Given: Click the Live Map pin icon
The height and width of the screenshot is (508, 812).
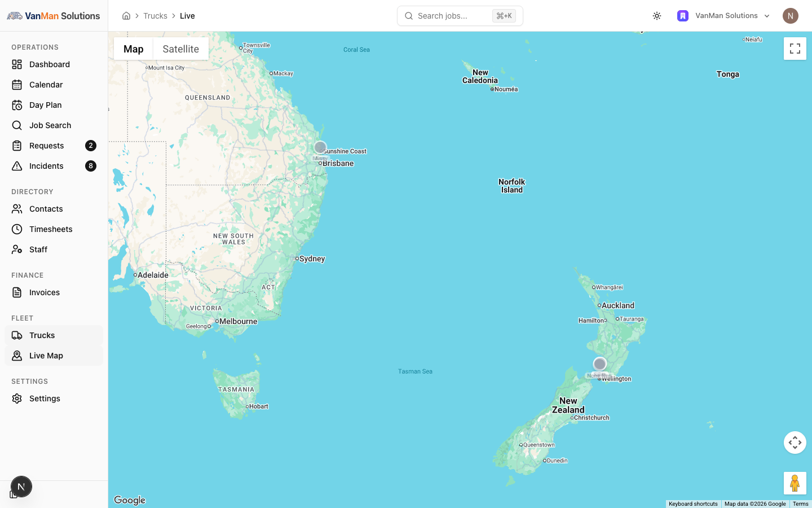Looking at the screenshot, I should (x=17, y=356).
